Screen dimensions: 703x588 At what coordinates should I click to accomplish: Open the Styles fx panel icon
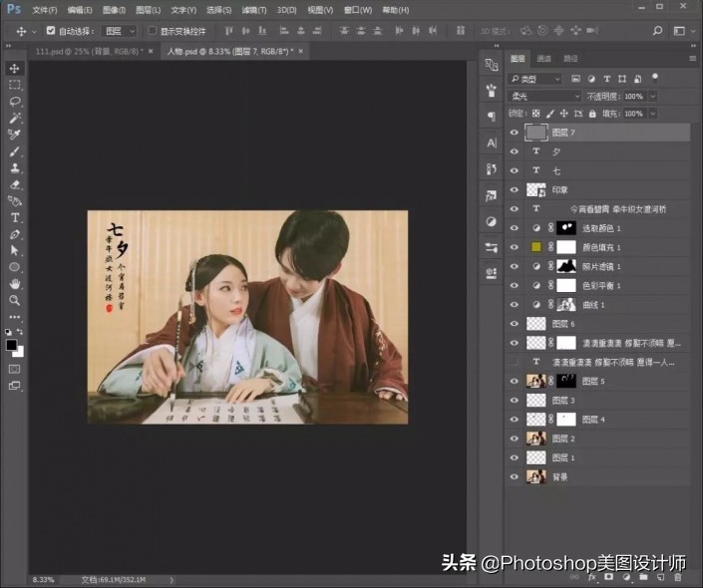[x=492, y=196]
